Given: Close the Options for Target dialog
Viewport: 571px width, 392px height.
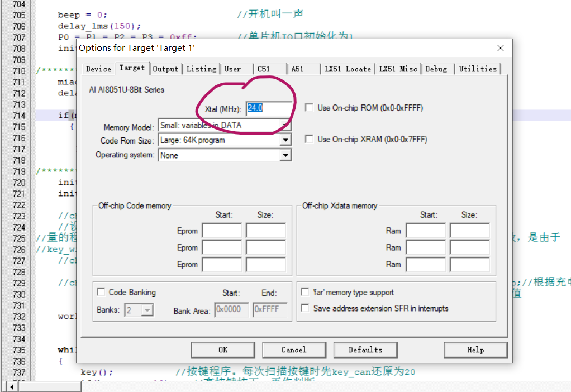Looking at the screenshot, I should (x=500, y=48).
